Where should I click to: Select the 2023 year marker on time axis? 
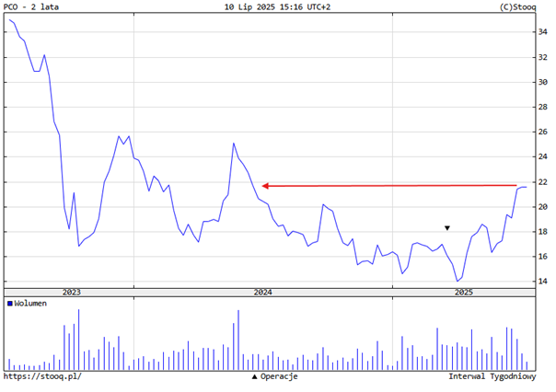[x=71, y=292]
